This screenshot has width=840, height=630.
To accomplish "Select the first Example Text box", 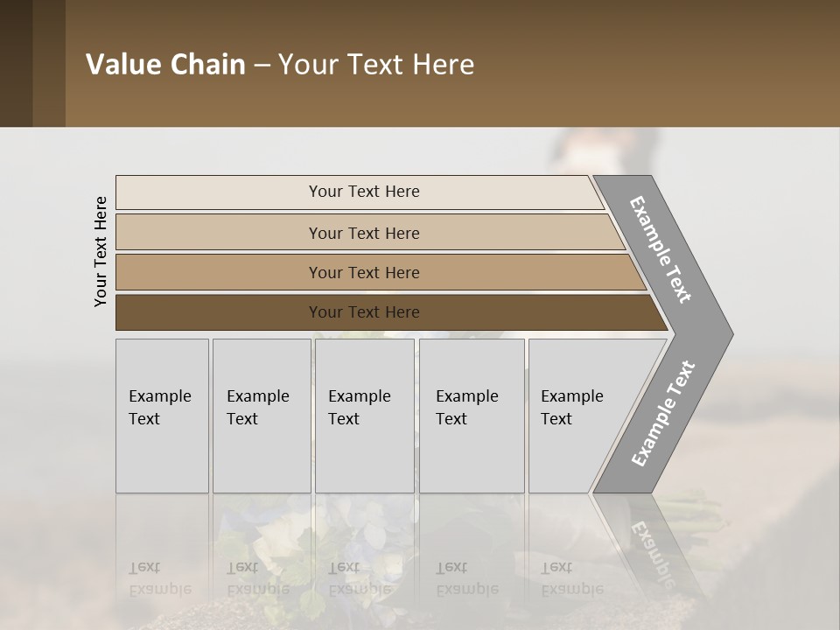I will tap(162, 416).
